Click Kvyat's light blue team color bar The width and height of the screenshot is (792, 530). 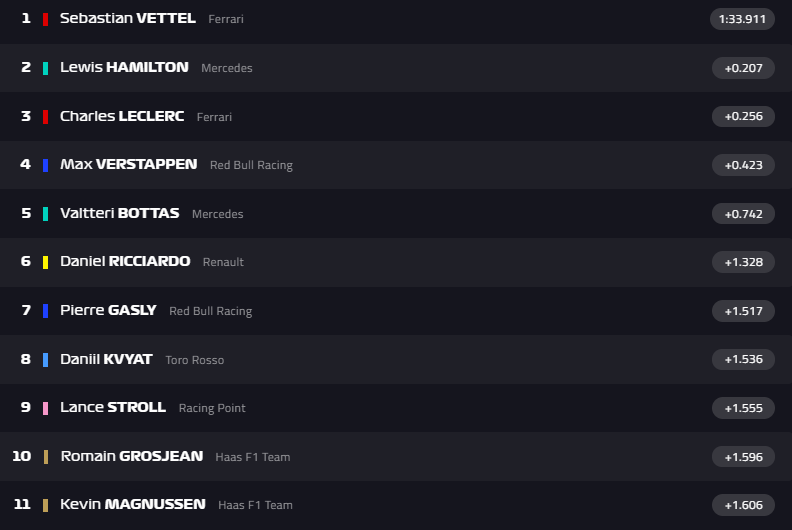point(46,359)
